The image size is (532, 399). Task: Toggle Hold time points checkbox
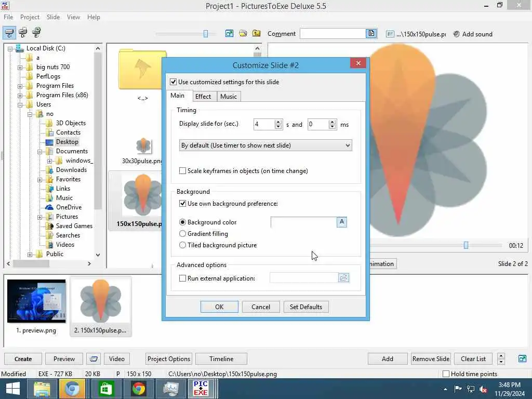coord(446,374)
